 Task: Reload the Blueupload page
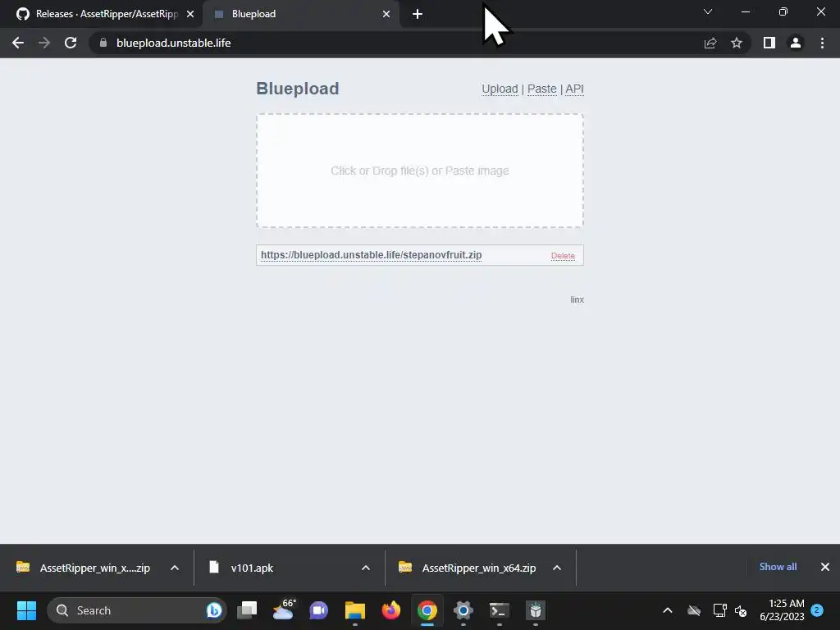click(x=71, y=43)
